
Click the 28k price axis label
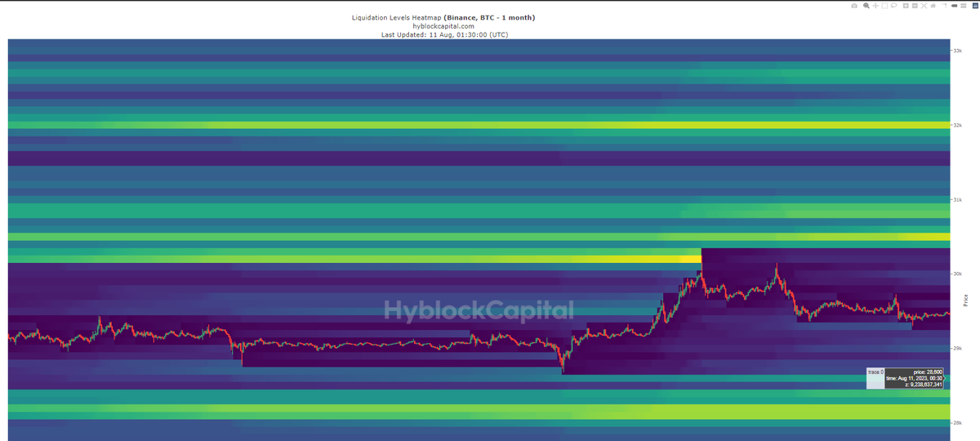957,422
